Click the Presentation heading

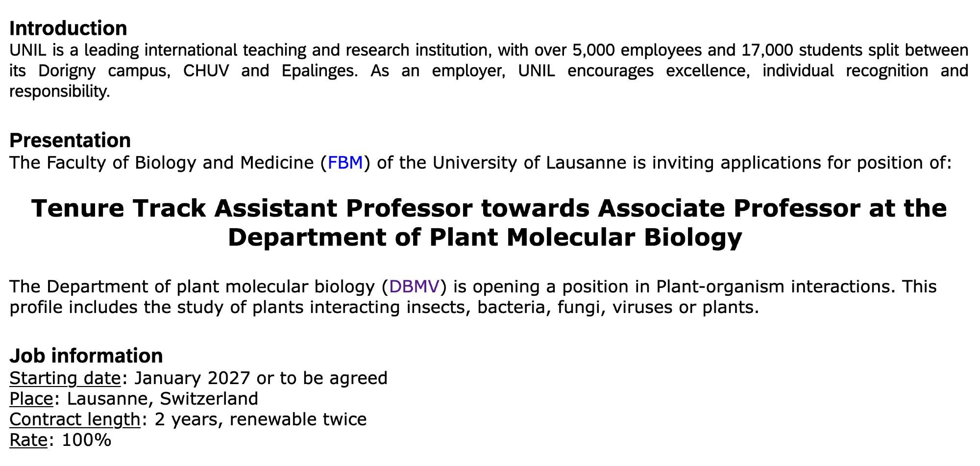pos(70,140)
